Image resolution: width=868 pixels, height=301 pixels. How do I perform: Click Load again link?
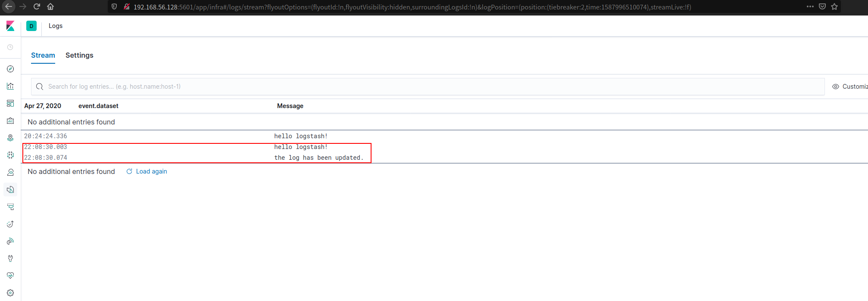[147, 171]
